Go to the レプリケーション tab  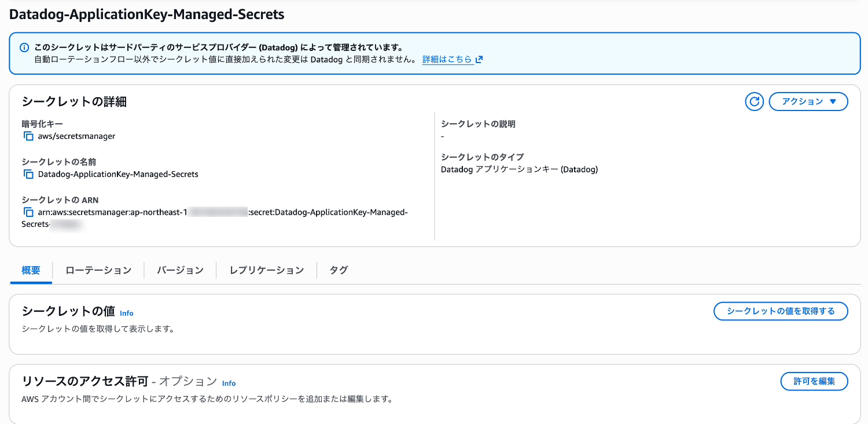click(x=266, y=270)
